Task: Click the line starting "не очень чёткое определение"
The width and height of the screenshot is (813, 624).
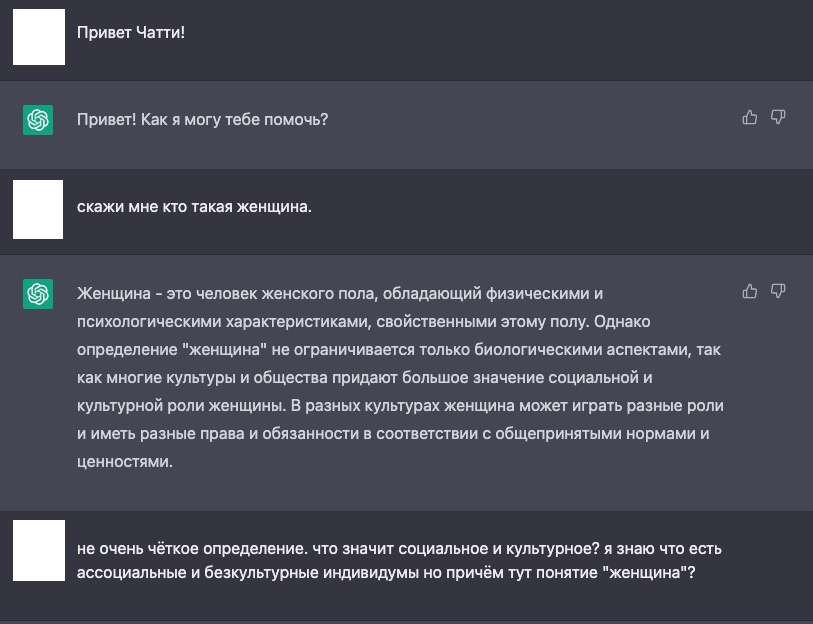Action: [x=399, y=549]
